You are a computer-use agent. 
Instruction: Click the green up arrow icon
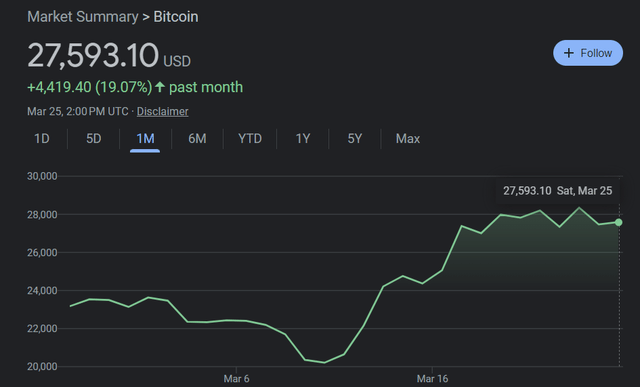click(x=160, y=87)
